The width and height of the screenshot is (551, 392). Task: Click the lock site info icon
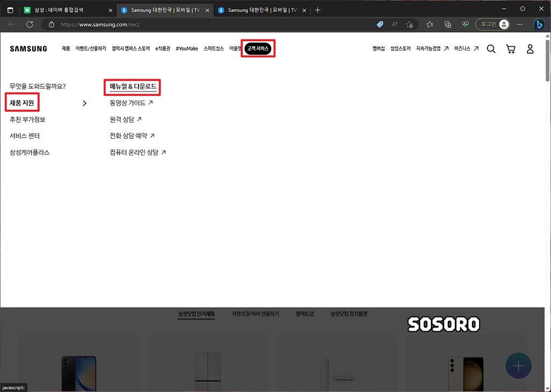tap(51, 24)
